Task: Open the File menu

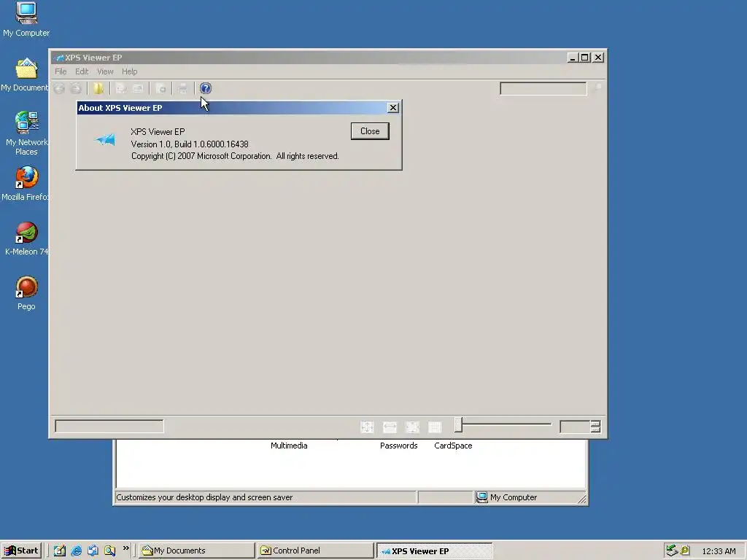Action: click(61, 71)
